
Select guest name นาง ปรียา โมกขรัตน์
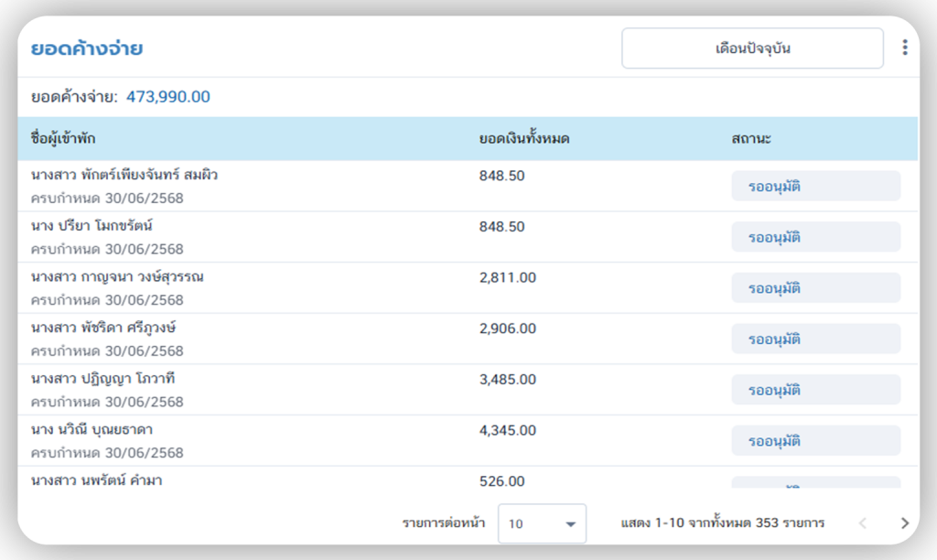tap(92, 226)
